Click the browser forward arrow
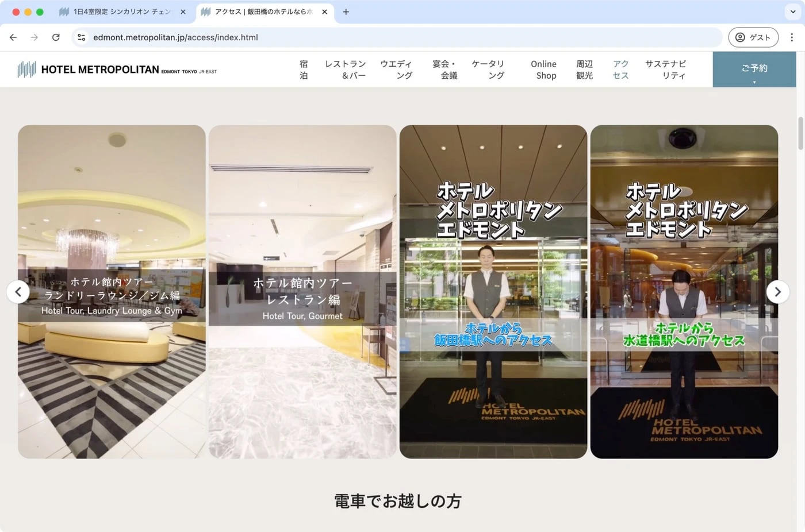The width and height of the screenshot is (805, 532). pyautogui.click(x=34, y=37)
